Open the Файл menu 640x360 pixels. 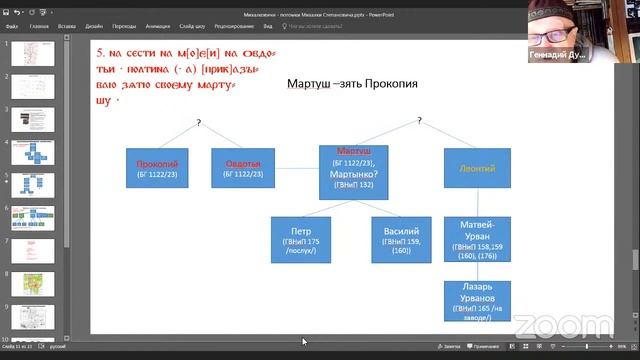(12, 26)
